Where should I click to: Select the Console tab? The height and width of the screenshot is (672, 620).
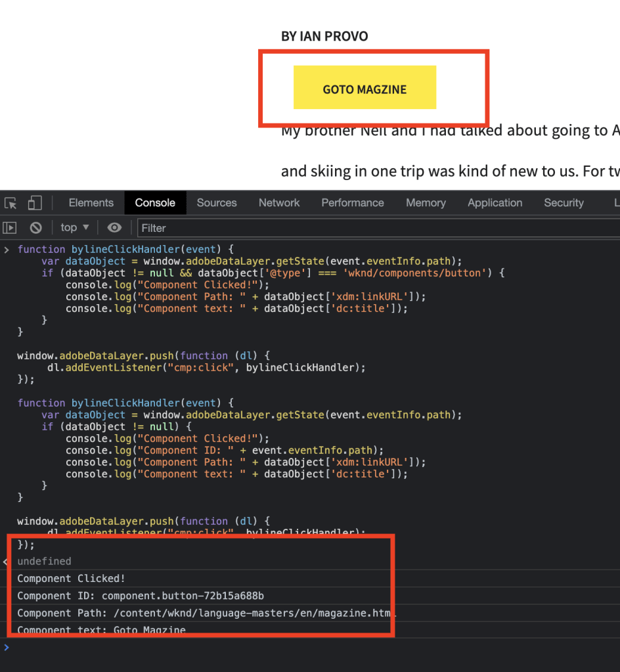pos(155,203)
